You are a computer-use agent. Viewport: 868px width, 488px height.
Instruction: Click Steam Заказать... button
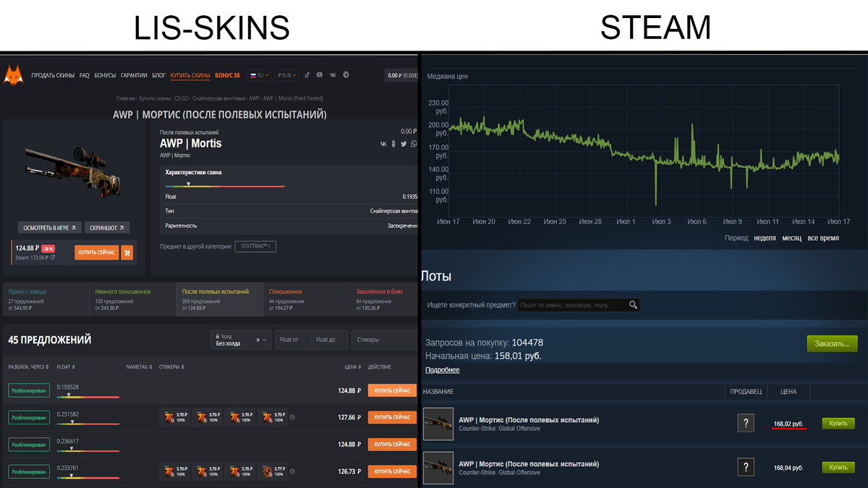tap(832, 343)
